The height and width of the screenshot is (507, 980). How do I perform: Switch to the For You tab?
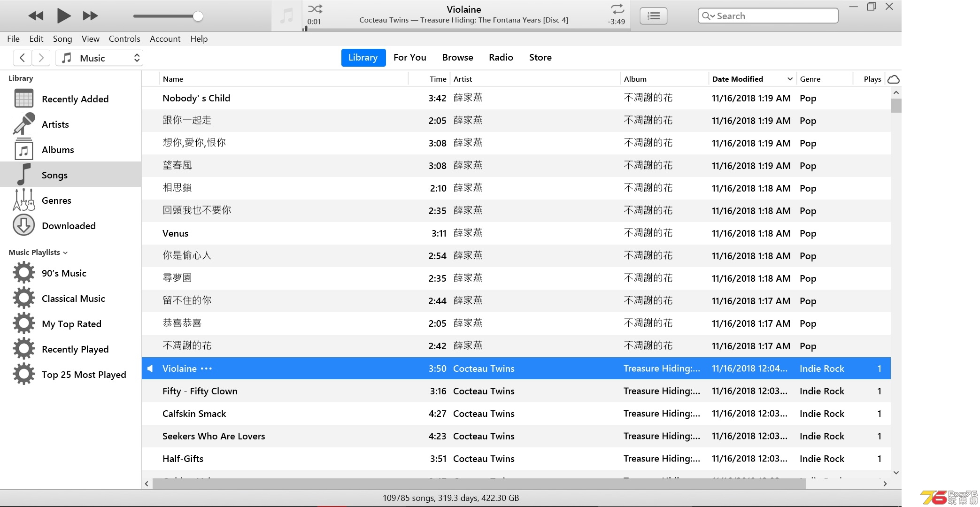(x=410, y=57)
